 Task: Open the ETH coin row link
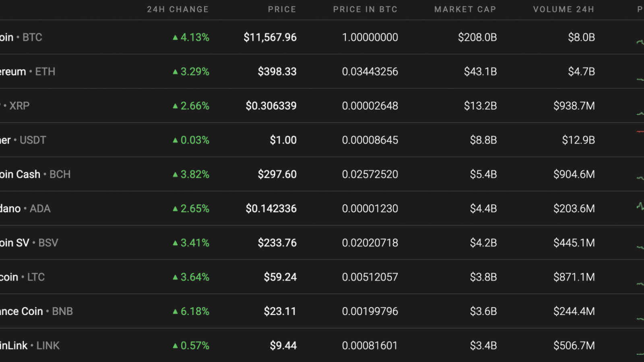pyautogui.click(x=27, y=72)
